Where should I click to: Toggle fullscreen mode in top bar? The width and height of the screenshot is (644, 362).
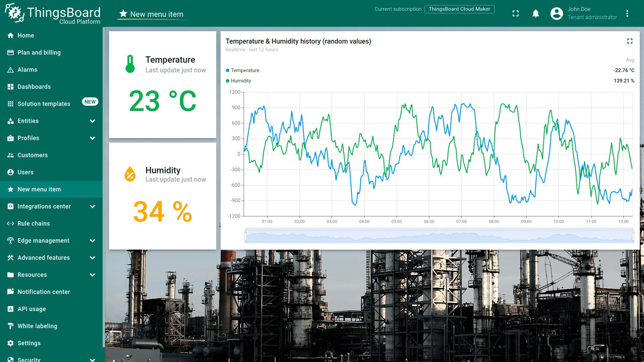[516, 13]
